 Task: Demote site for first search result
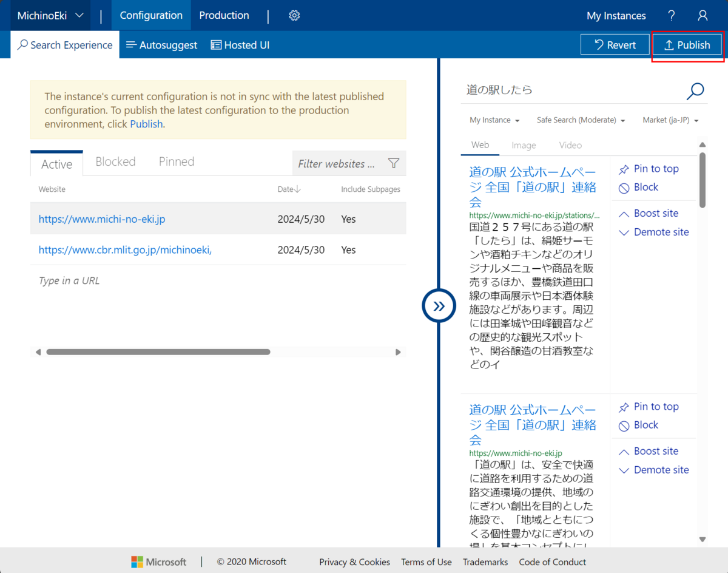tap(654, 232)
